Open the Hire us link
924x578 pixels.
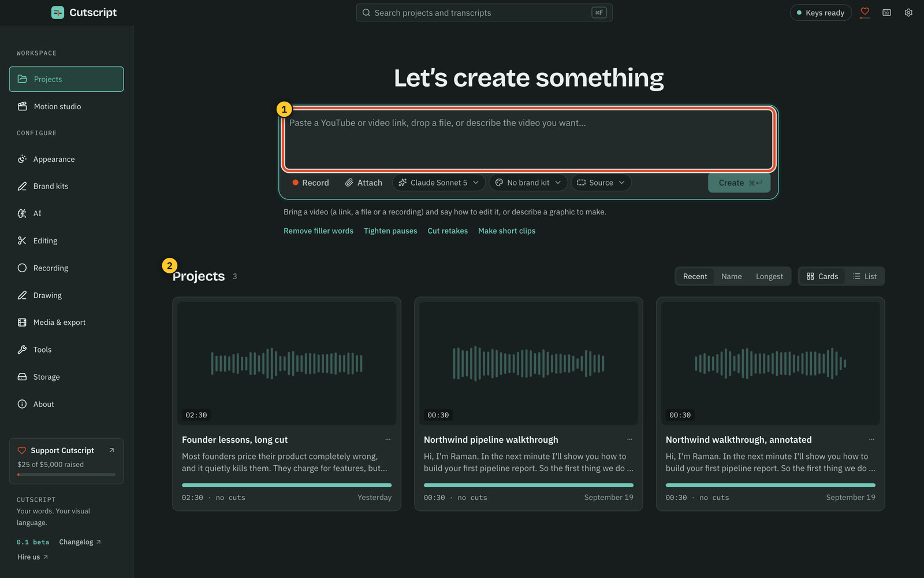pos(32,557)
